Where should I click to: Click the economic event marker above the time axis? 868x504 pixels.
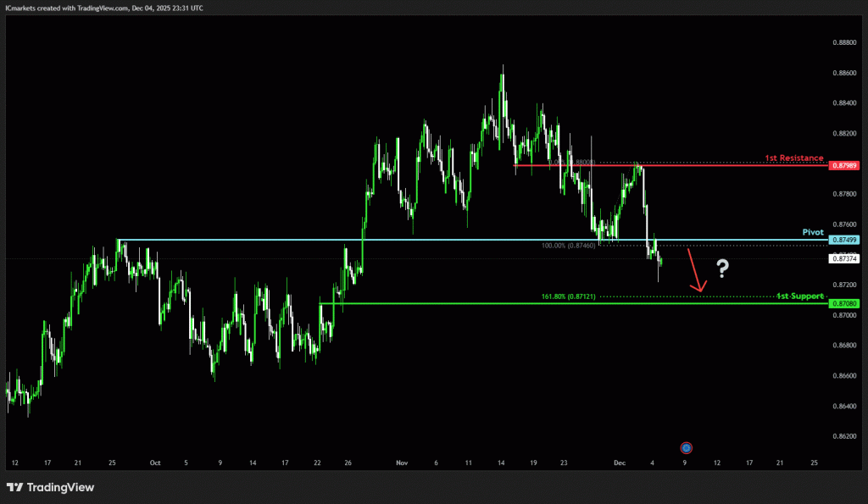(x=687, y=447)
